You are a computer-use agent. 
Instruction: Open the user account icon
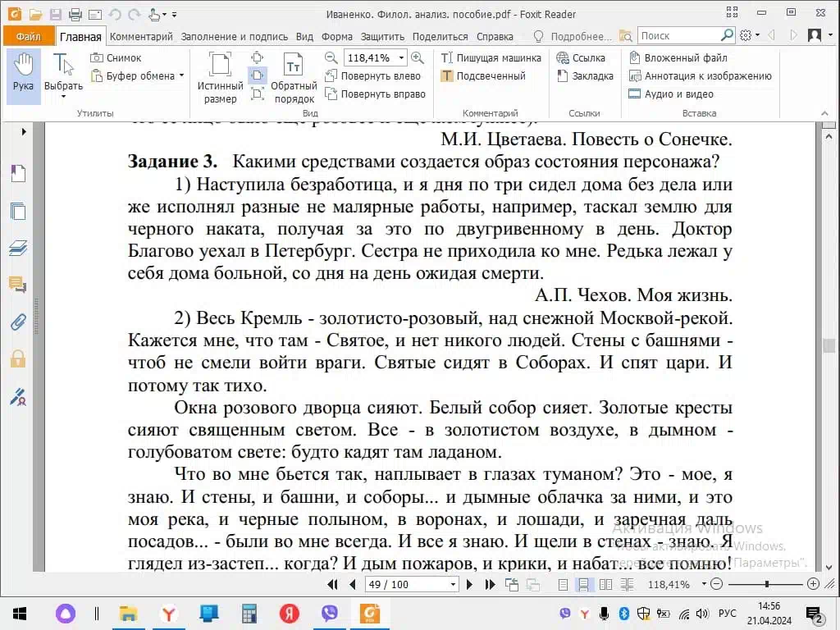815,35
